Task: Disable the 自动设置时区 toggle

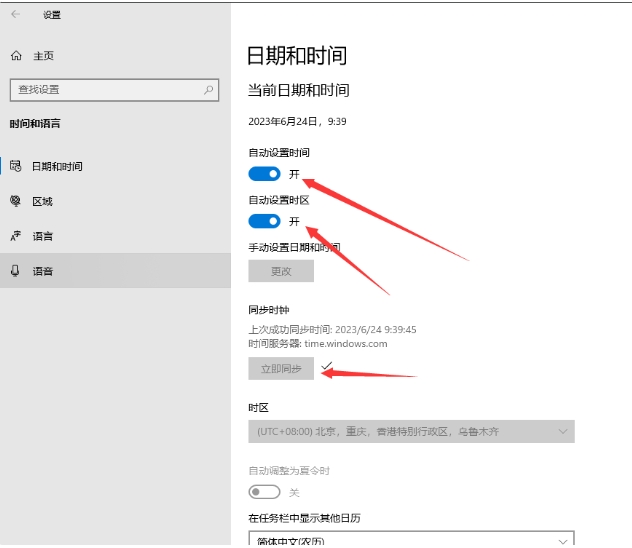Action: tap(265, 221)
